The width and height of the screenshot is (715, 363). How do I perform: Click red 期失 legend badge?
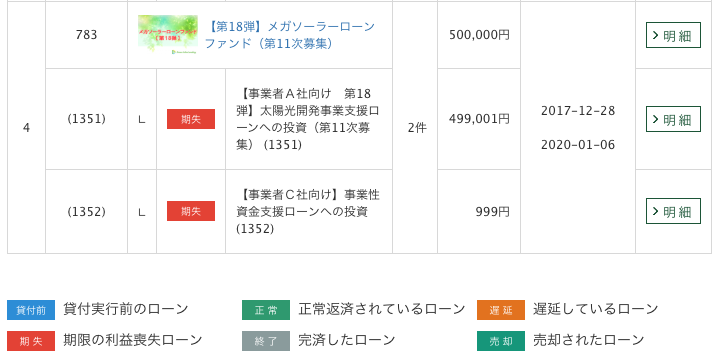coord(31,341)
